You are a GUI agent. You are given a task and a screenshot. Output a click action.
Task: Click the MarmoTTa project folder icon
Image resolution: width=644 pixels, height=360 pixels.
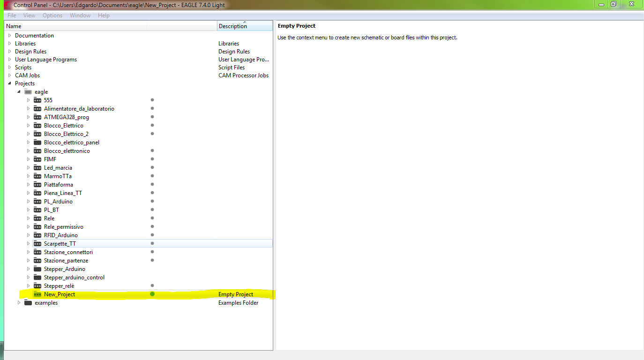click(37, 176)
